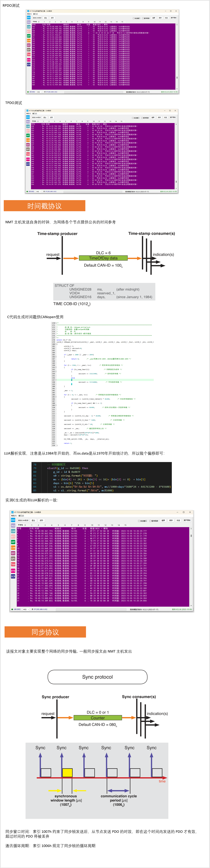
Task: Select LUA icon in TPDO test window
Action: tap(28, 126)
